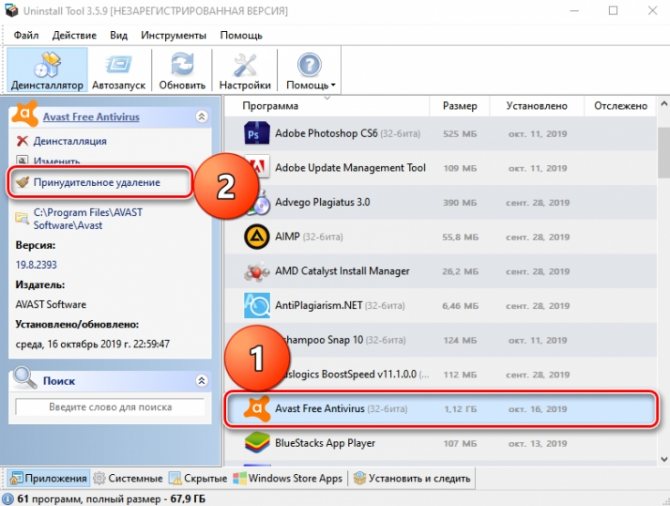Screen dimensions: 670x506
Task: Click the Photoshop Ps icon
Action: pos(256,133)
